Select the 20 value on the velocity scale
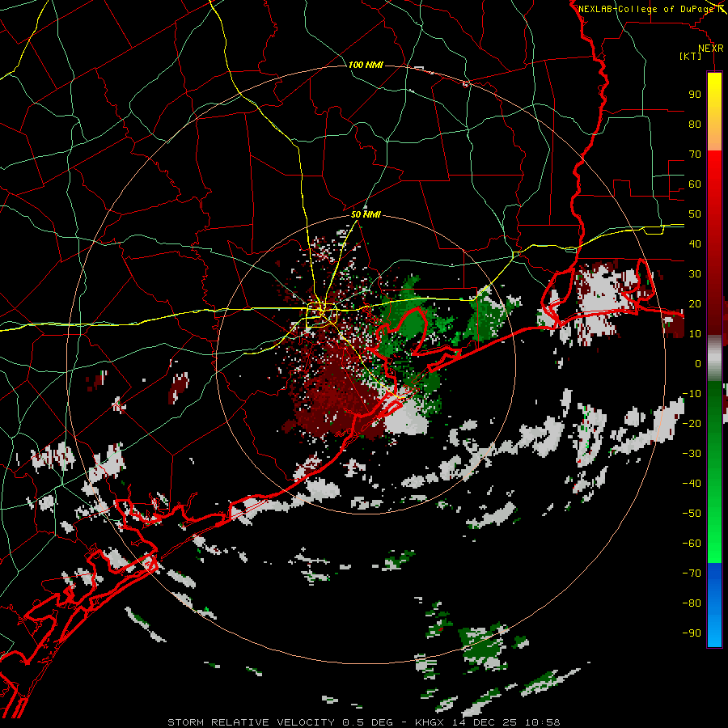Viewport: 728px width, 728px height. pyautogui.click(x=695, y=303)
